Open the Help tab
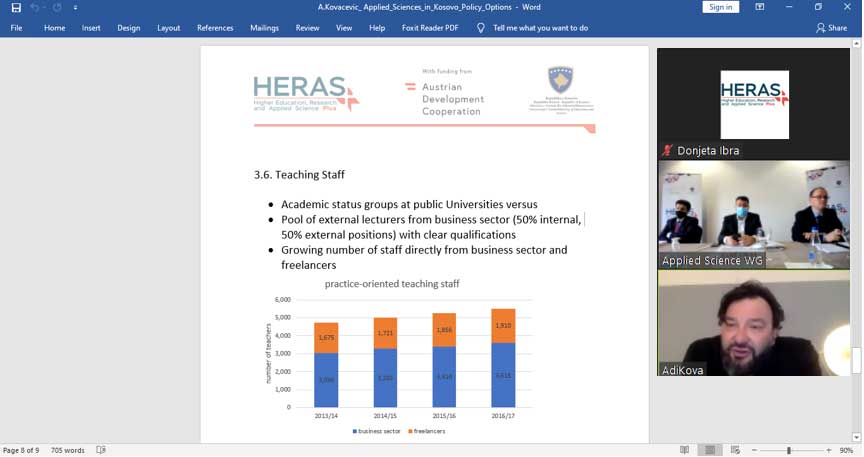Image resolution: width=864 pixels, height=457 pixels. pyautogui.click(x=377, y=28)
